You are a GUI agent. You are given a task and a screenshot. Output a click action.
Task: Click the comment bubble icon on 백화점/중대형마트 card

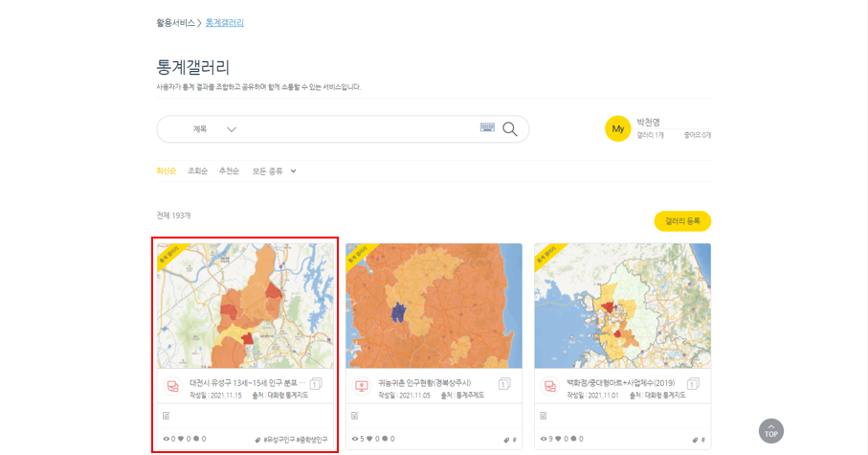pos(573,439)
